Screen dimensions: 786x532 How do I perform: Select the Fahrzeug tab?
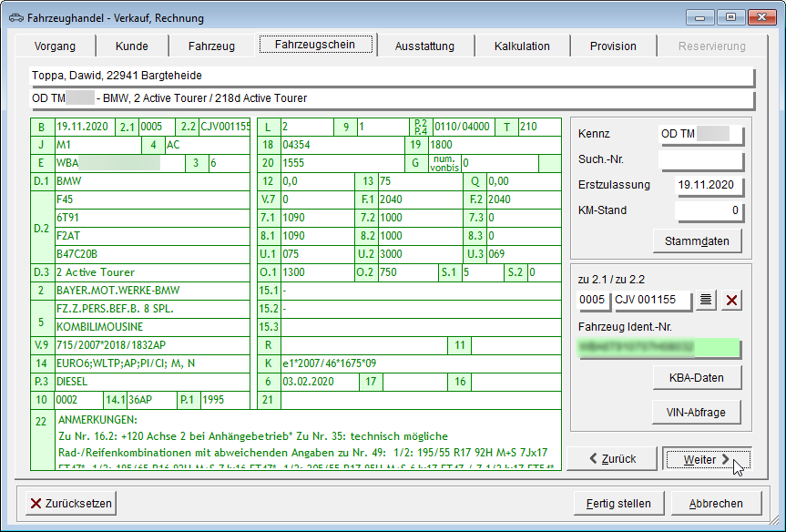pos(211,46)
